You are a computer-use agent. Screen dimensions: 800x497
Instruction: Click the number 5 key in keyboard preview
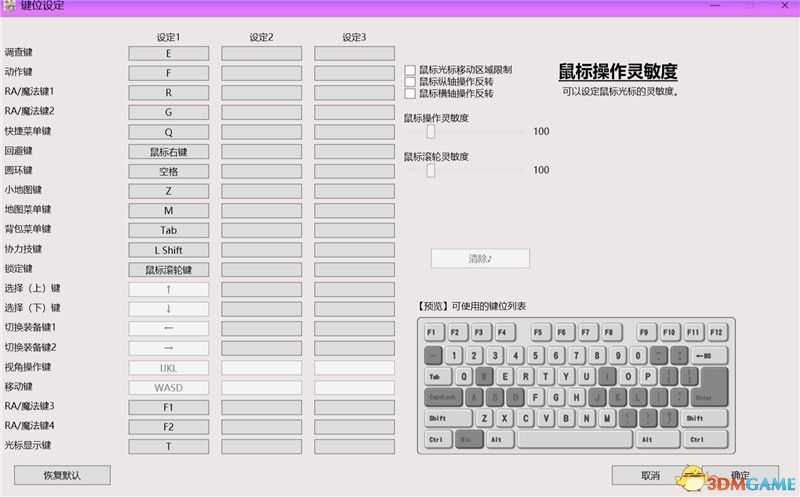(535, 355)
